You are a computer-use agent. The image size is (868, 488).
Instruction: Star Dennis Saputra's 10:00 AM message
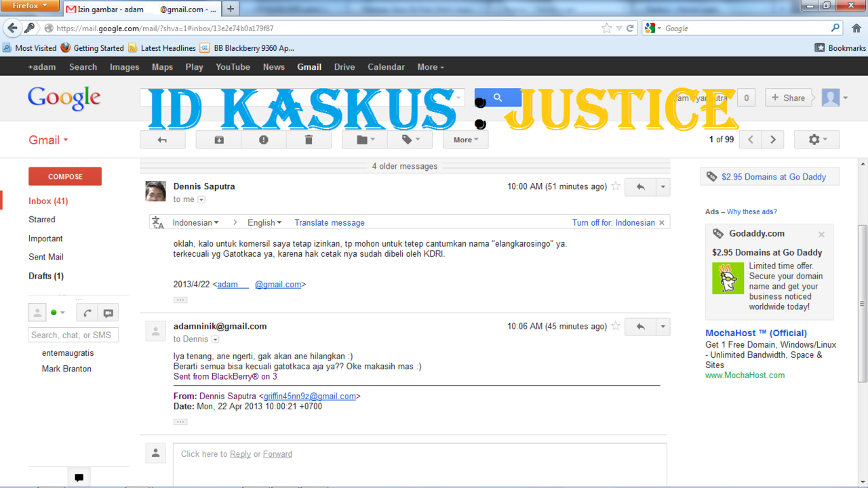(616, 186)
